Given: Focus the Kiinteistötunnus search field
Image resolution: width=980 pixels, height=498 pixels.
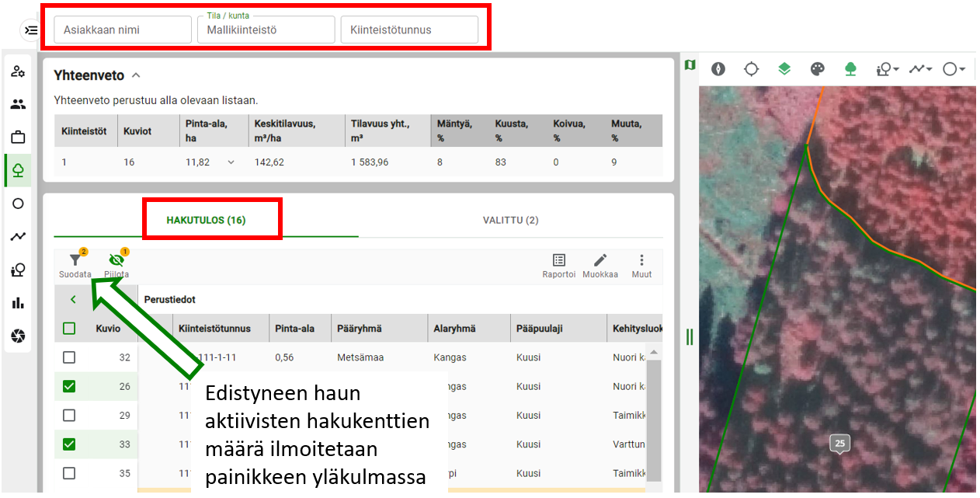Looking at the screenshot, I should tap(409, 30).
